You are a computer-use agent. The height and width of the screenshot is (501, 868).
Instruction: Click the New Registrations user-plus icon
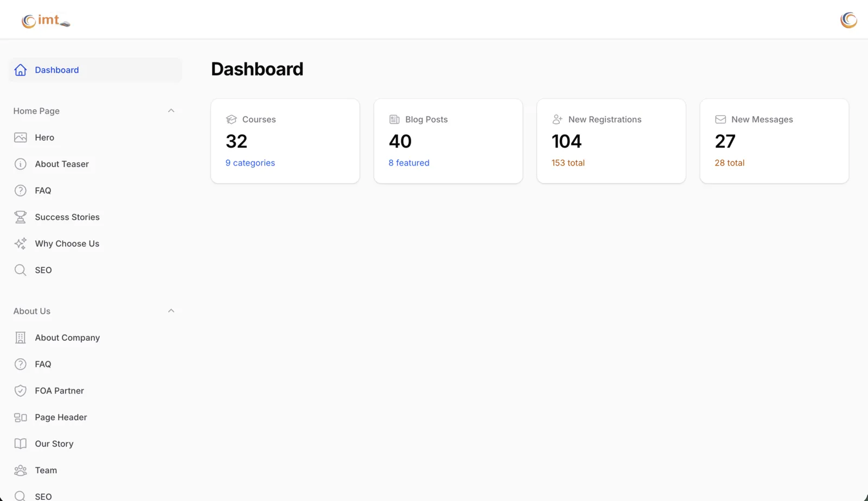click(x=558, y=119)
